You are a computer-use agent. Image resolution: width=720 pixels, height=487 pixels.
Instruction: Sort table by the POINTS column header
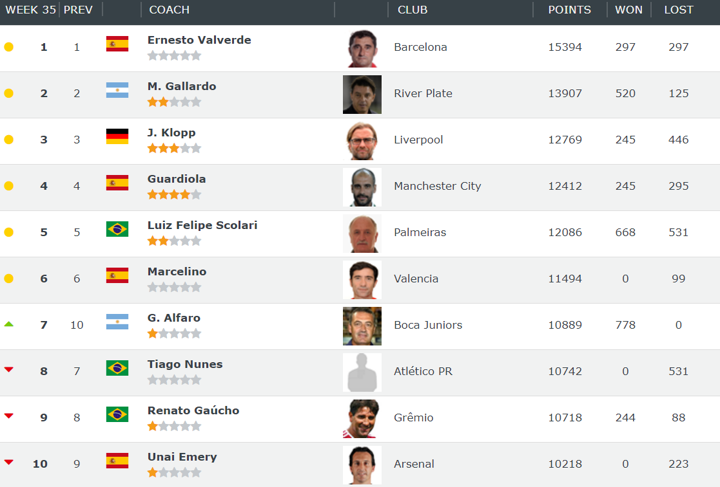point(569,10)
